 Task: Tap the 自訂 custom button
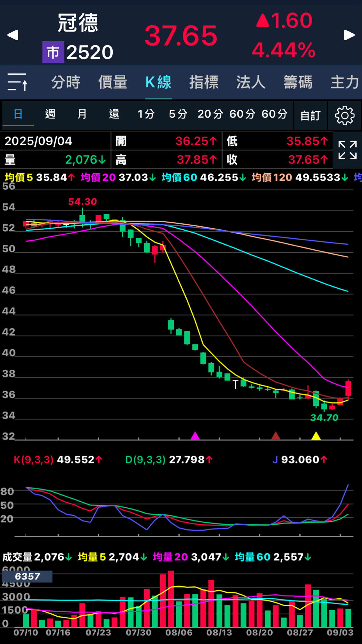pyautogui.click(x=310, y=115)
